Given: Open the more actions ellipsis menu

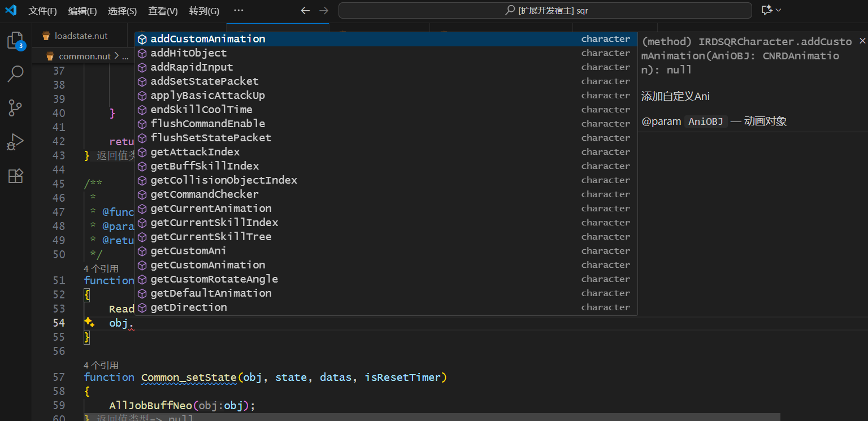Looking at the screenshot, I should 238,10.
